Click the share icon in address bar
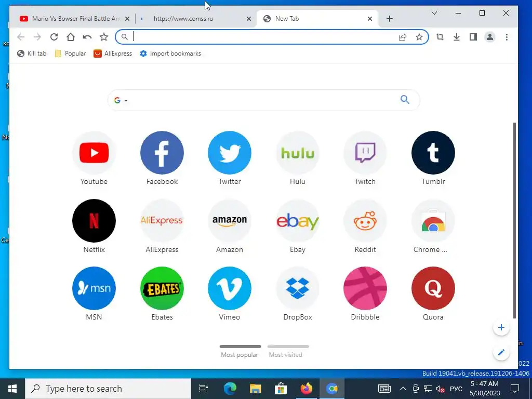 click(403, 37)
